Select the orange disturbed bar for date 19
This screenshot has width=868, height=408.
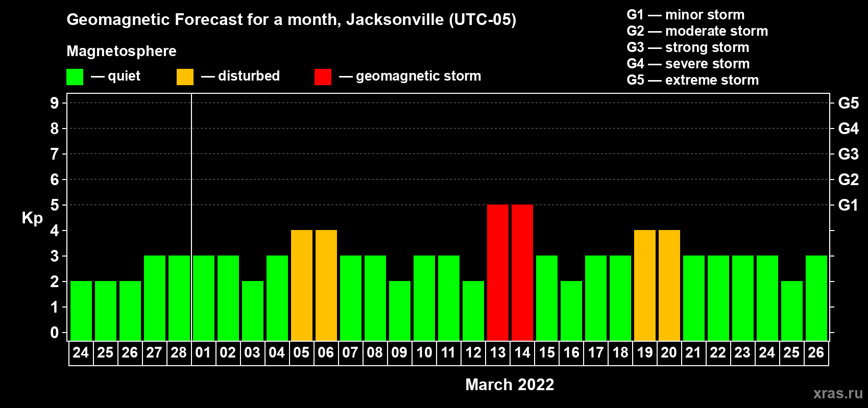645,285
